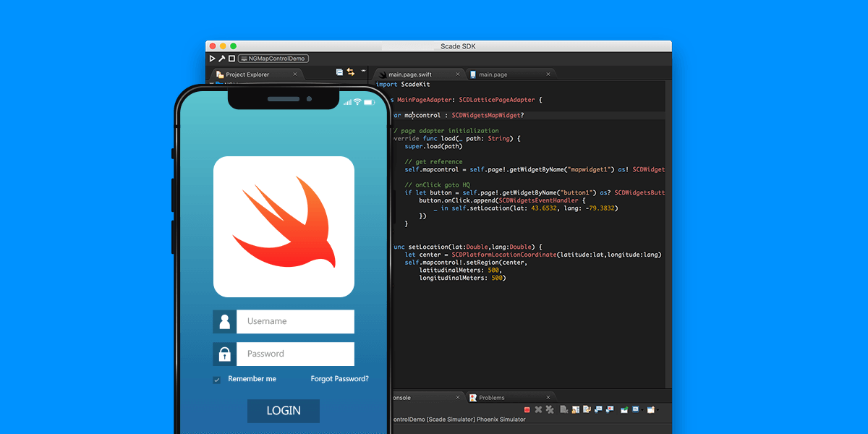Pin the console icon
This screenshot has height=434, width=868.
coord(624,409)
